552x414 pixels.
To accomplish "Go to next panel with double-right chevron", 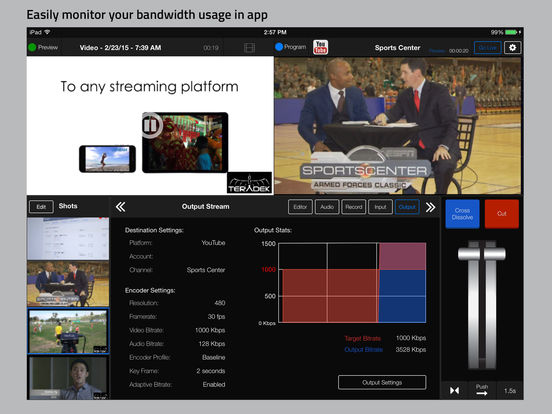I will click(430, 207).
